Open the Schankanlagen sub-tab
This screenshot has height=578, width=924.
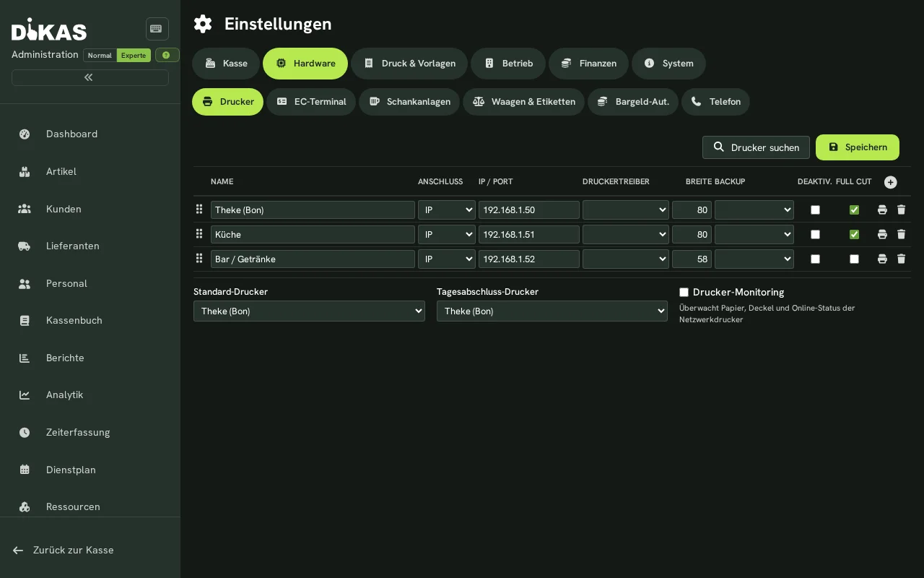pyautogui.click(x=409, y=102)
